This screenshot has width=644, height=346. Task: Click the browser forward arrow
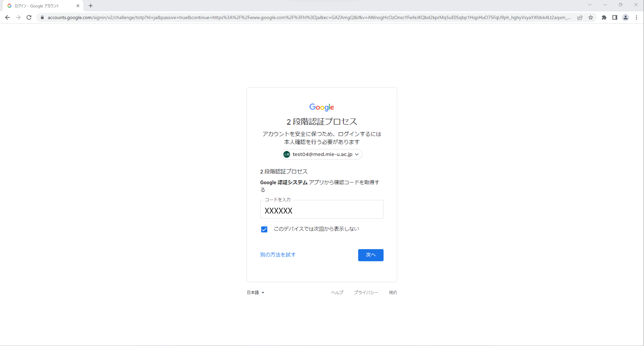click(x=18, y=17)
